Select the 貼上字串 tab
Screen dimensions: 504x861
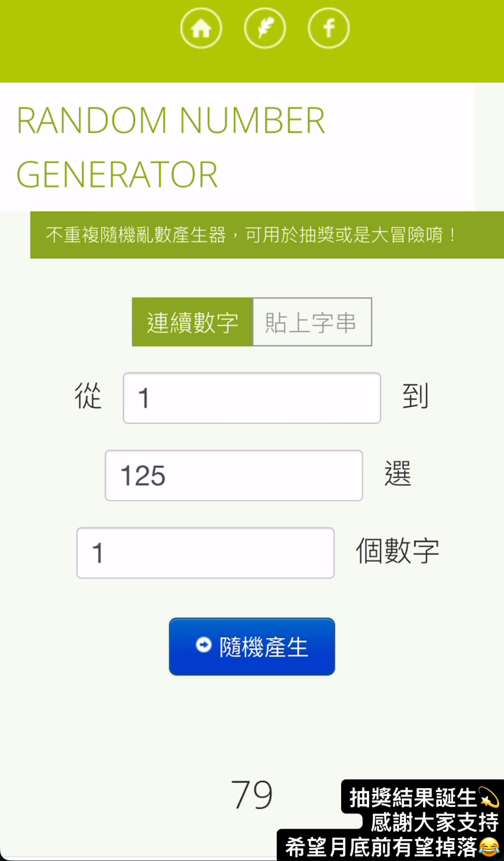click(x=311, y=322)
